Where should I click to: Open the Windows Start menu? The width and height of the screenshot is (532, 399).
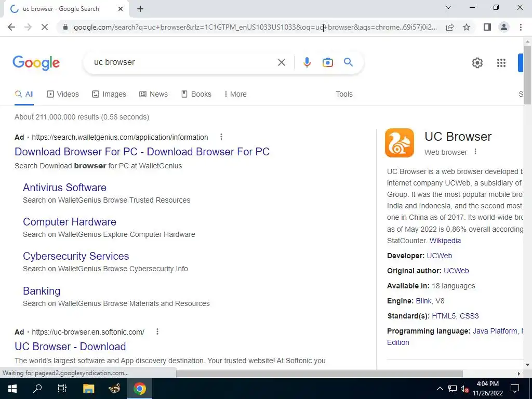coord(12,389)
